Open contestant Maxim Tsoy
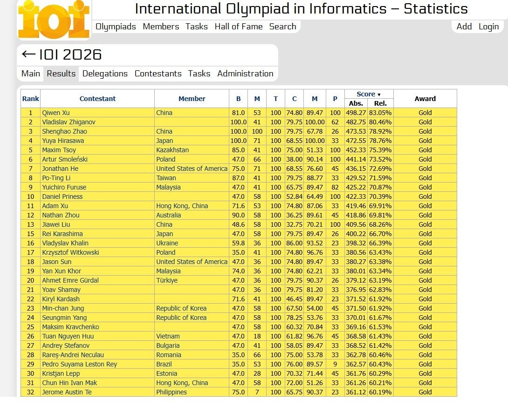This screenshot has width=508, height=420. [x=59, y=150]
